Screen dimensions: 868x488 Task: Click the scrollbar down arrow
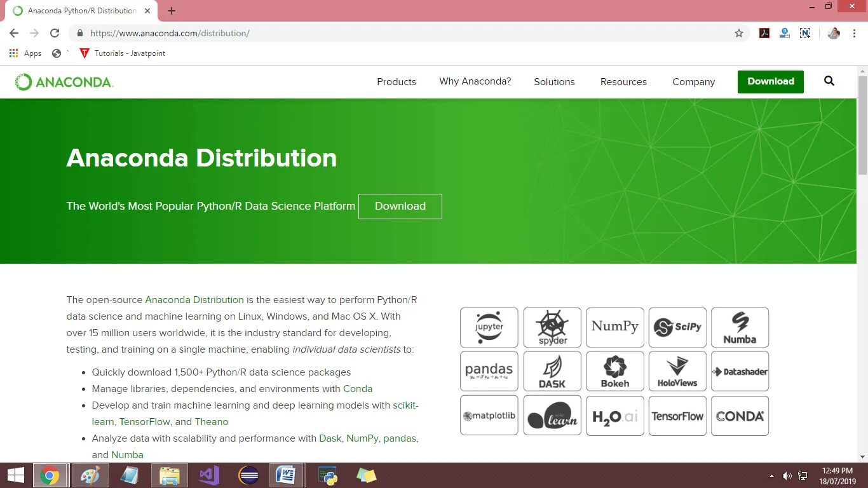click(862, 457)
